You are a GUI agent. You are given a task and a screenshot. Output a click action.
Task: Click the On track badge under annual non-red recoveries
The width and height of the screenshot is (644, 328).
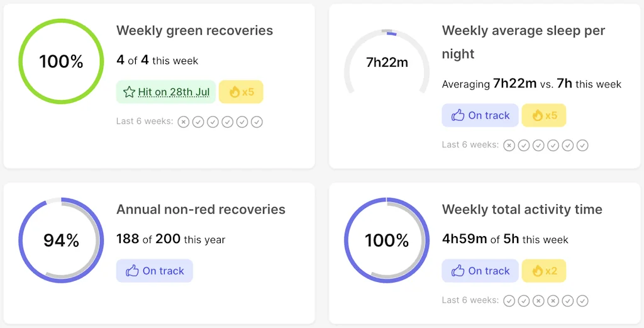click(155, 271)
